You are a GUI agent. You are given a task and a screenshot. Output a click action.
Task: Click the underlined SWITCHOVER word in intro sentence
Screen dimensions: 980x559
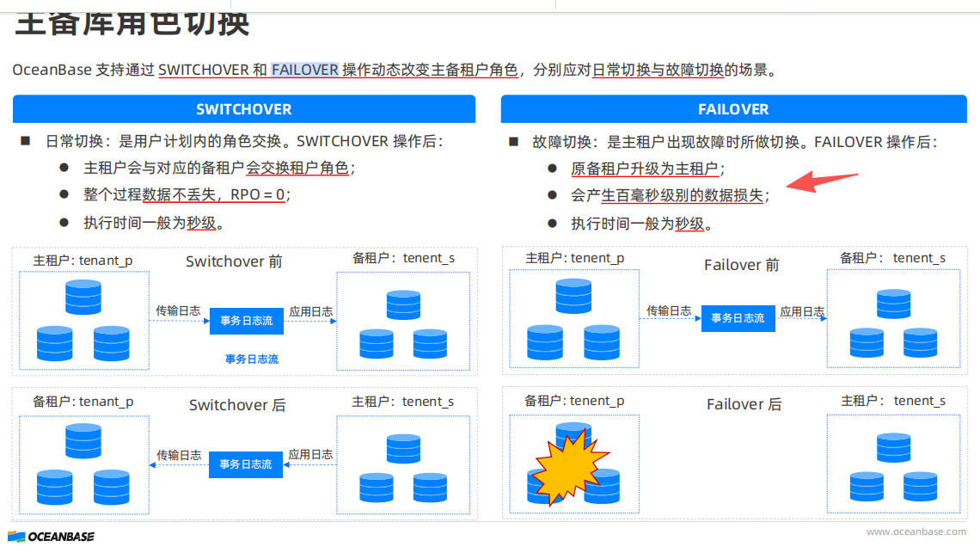click(204, 70)
